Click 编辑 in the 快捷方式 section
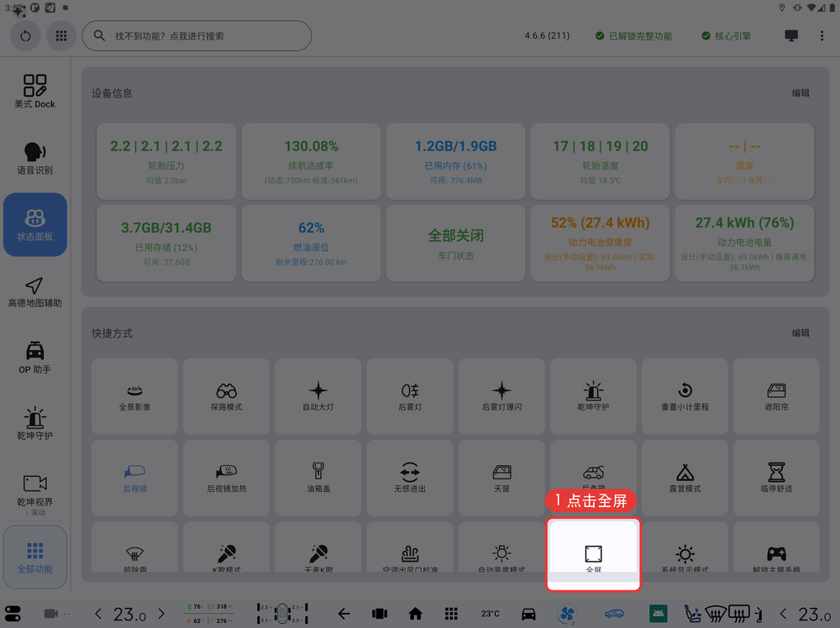 tap(801, 332)
